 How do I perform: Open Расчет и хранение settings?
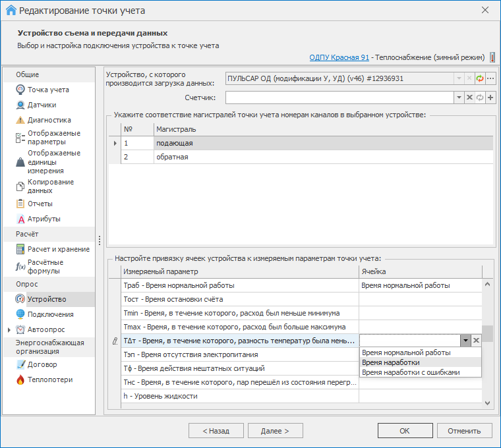click(x=58, y=249)
